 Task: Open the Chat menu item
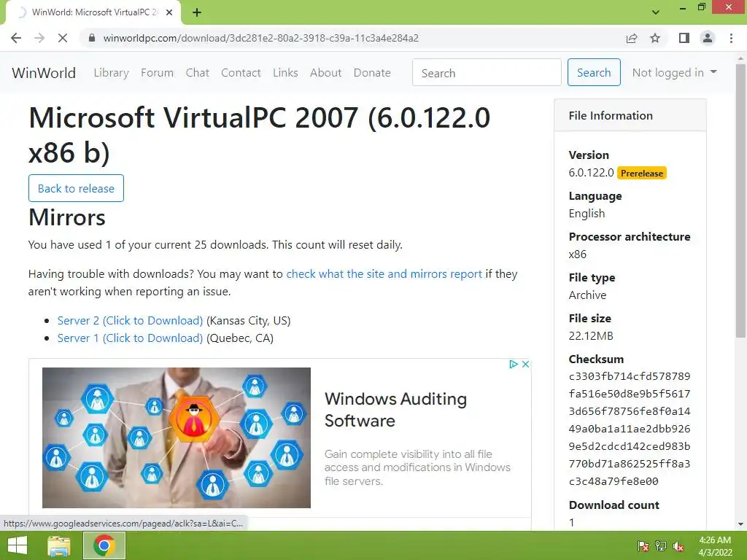pyautogui.click(x=197, y=72)
